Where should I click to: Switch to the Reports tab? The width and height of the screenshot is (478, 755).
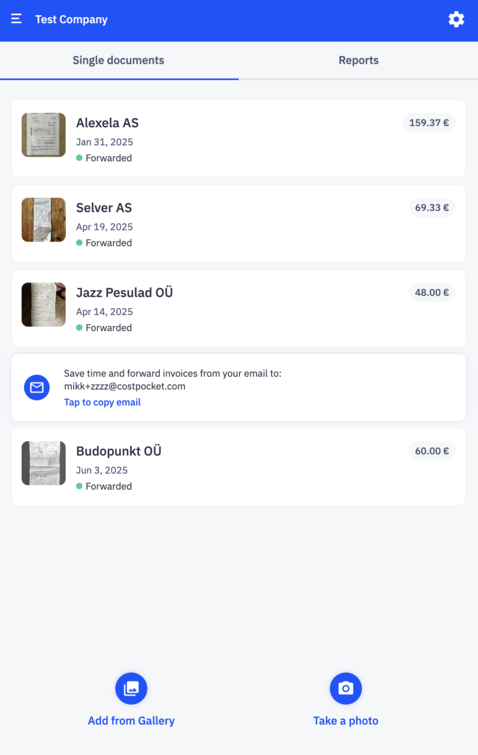click(x=358, y=60)
